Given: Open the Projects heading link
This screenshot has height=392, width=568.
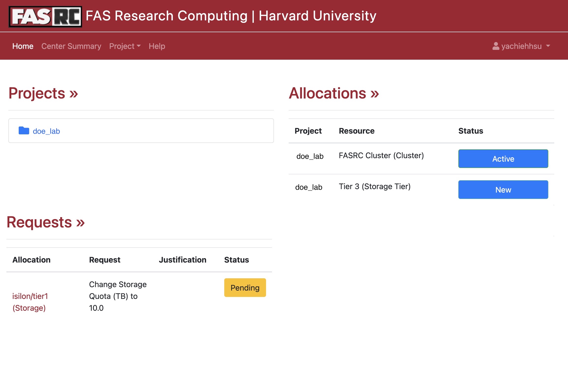Looking at the screenshot, I should coord(43,93).
